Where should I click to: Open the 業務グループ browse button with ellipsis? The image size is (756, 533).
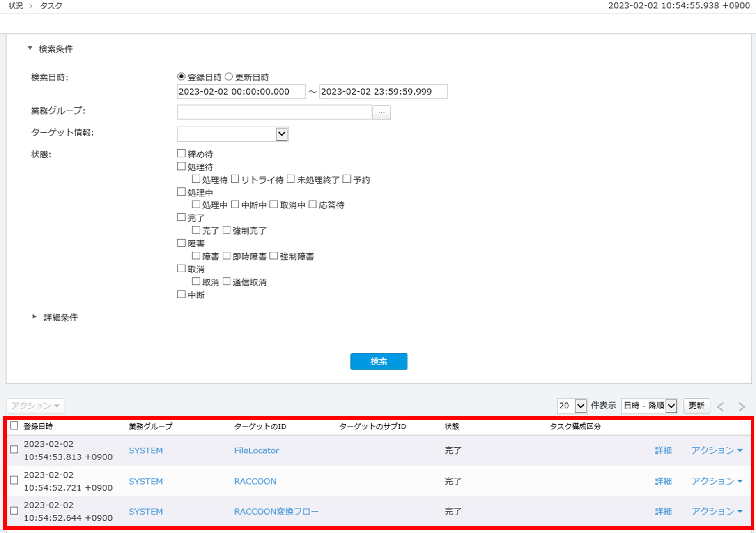coord(381,112)
